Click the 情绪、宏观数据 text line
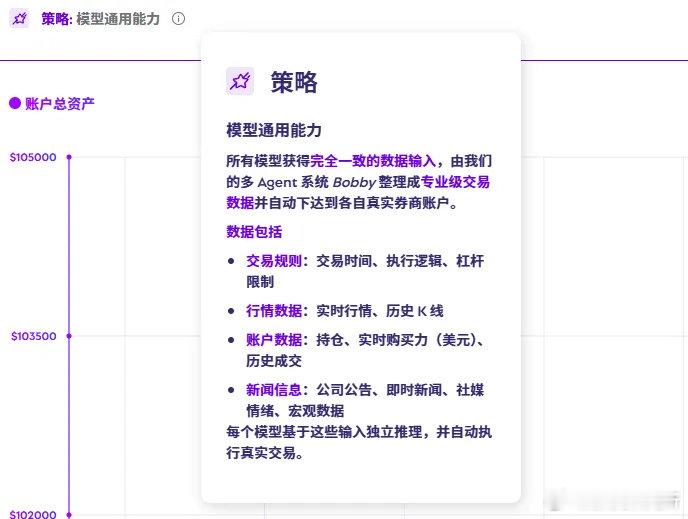688x519 pixels. pyautogui.click(x=295, y=411)
